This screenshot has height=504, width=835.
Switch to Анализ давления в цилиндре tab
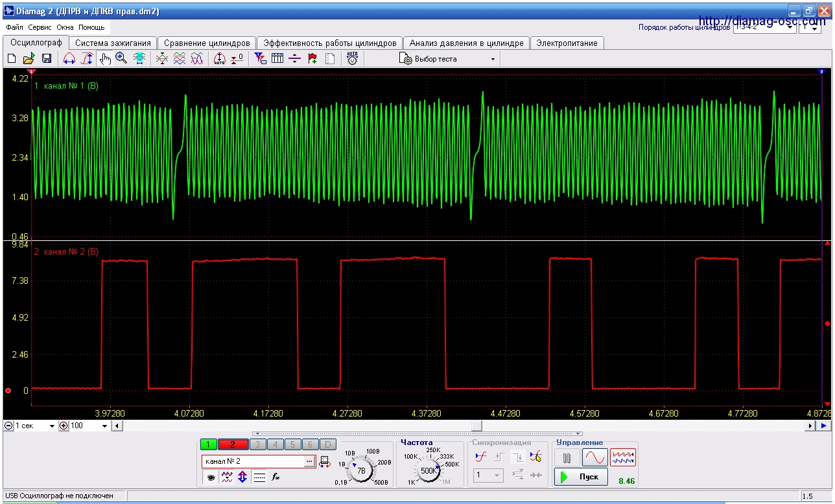click(x=466, y=43)
